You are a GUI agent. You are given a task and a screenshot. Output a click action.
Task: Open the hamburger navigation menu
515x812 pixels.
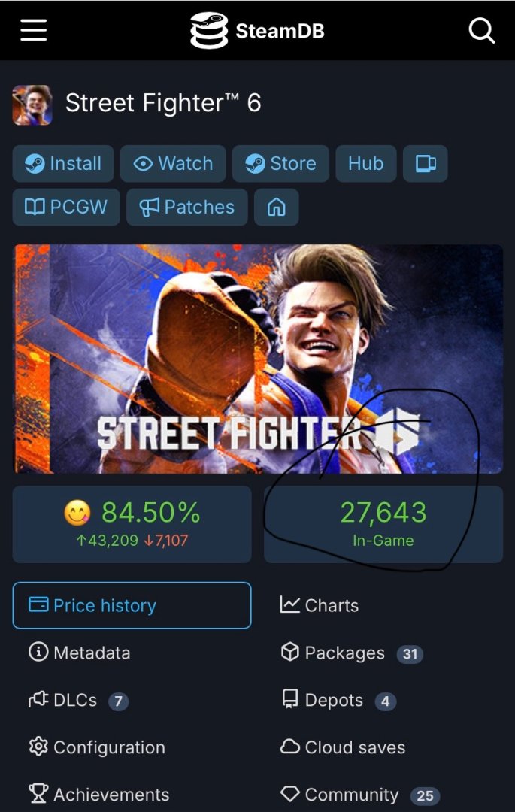33,30
